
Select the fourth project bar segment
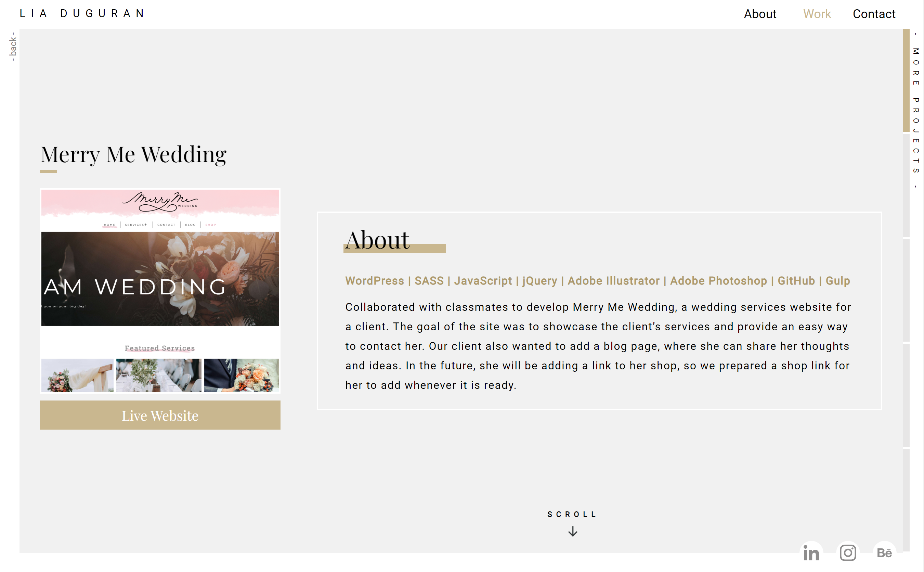pos(906,395)
